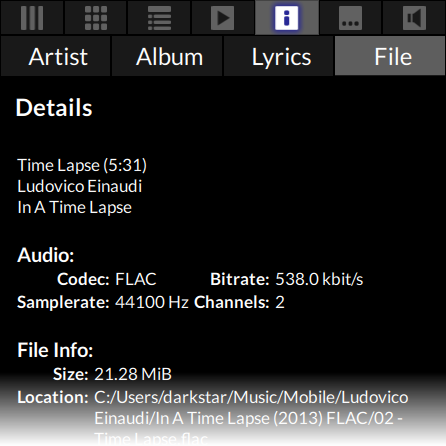Click the file size '21.28 MiB'

pyautogui.click(x=133, y=374)
